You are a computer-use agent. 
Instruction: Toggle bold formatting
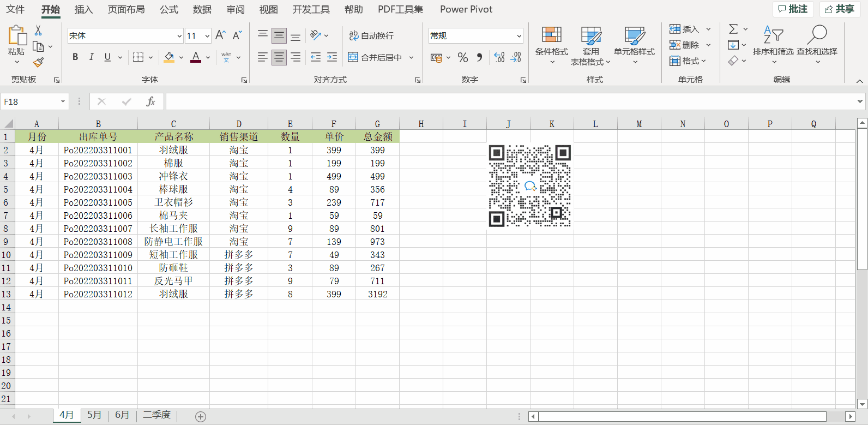pos(75,57)
